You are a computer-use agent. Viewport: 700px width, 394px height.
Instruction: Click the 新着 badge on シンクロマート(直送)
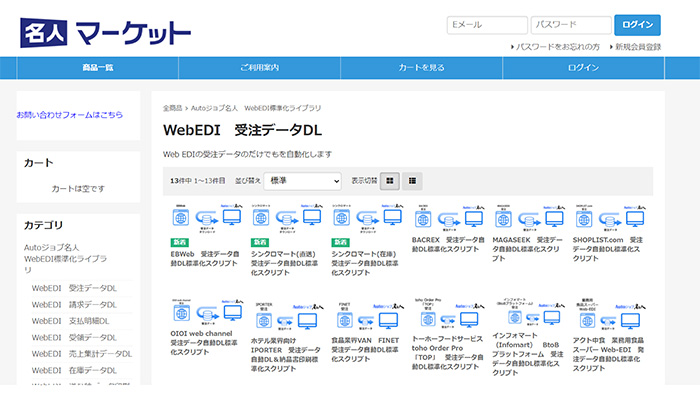click(260, 242)
